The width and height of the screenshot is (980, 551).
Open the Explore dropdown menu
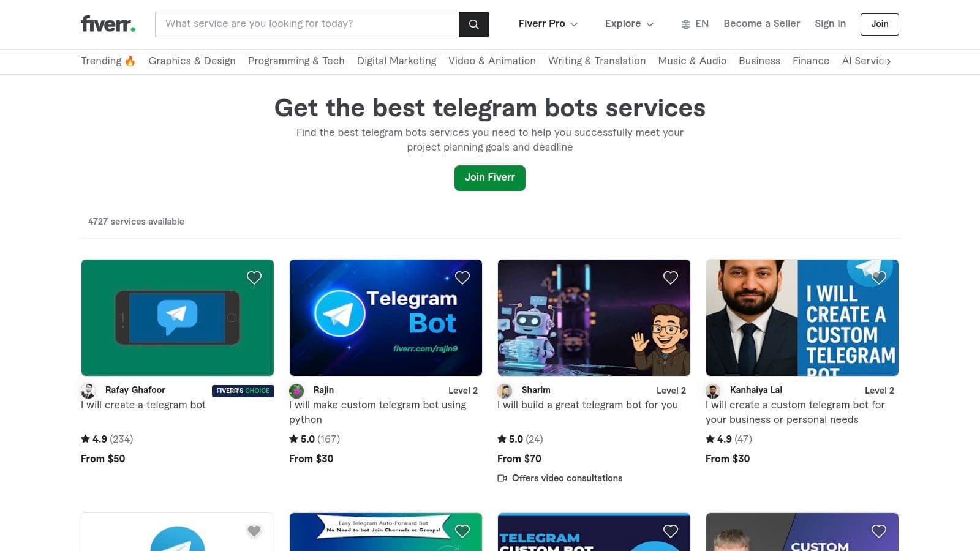pos(629,24)
